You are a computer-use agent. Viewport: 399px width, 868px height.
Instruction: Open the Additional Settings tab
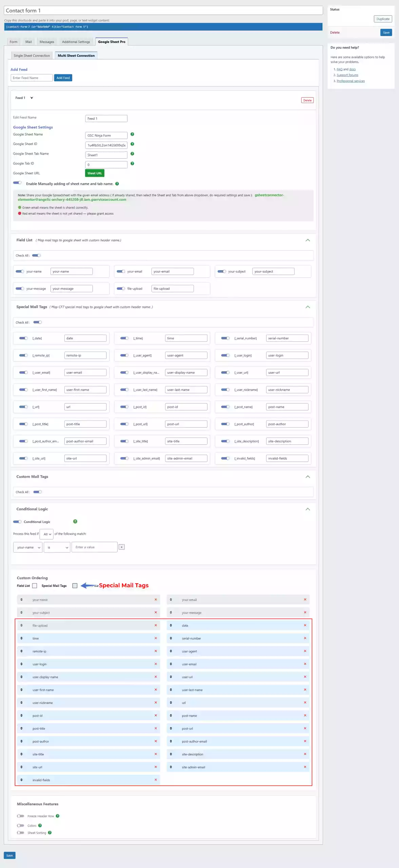pyautogui.click(x=76, y=42)
